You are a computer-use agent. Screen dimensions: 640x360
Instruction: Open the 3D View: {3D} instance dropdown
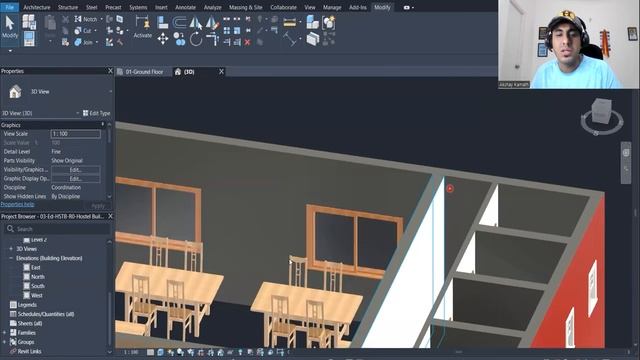pyautogui.click(x=78, y=113)
